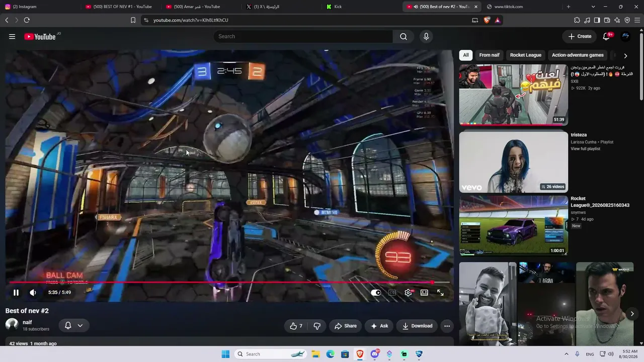Open the Create menu
The width and height of the screenshot is (644, 362).
580,36
